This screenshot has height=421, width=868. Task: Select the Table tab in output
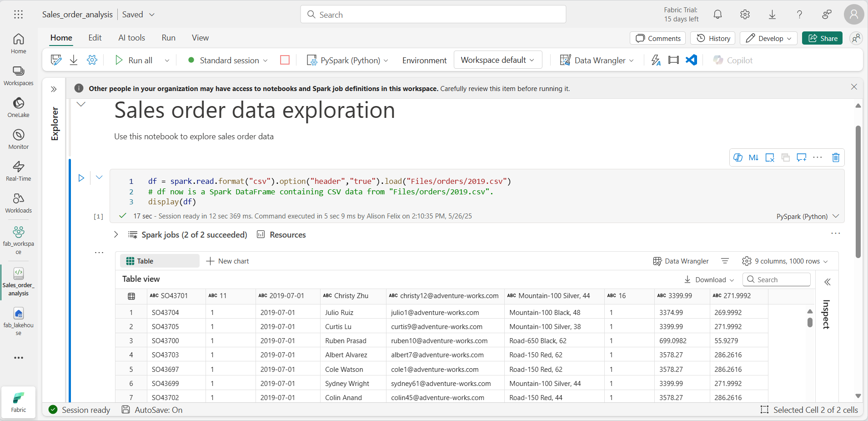[x=160, y=261]
